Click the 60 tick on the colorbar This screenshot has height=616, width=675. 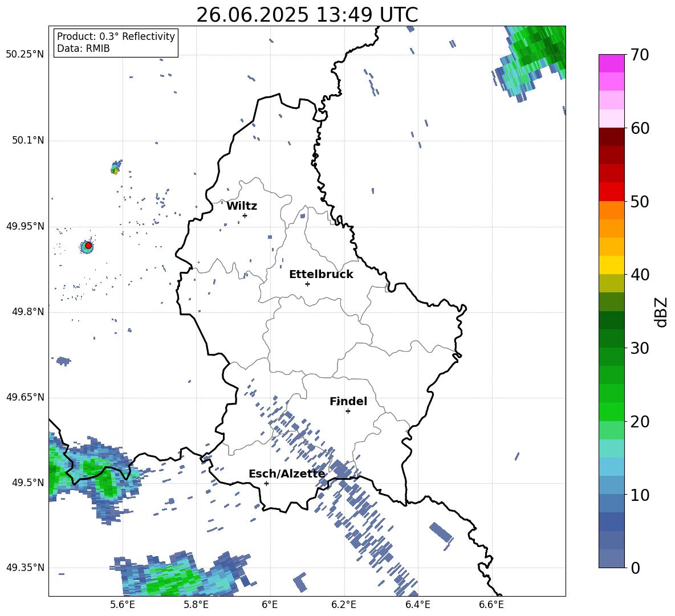pyautogui.click(x=640, y=128)
